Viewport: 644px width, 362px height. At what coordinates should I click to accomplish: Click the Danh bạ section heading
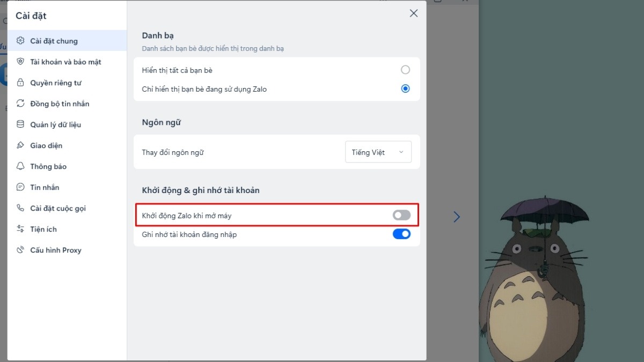tap(158, 35)
